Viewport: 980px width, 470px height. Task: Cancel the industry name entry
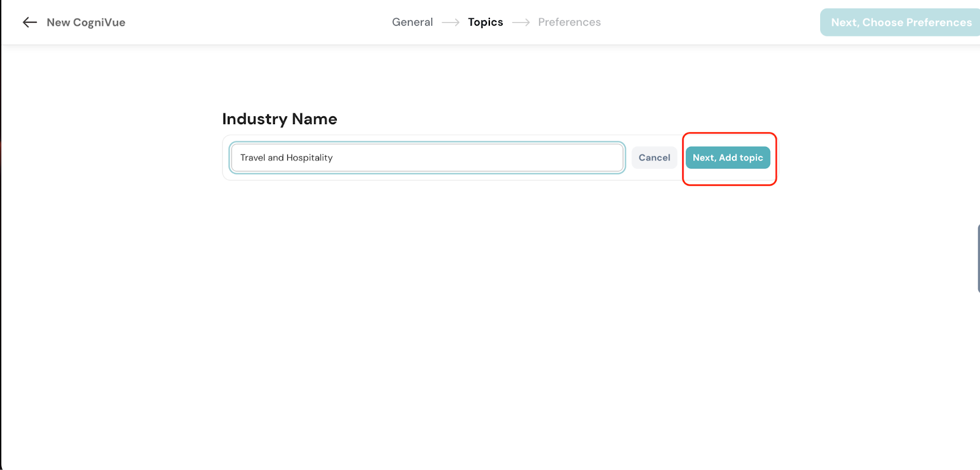[654, 158]
